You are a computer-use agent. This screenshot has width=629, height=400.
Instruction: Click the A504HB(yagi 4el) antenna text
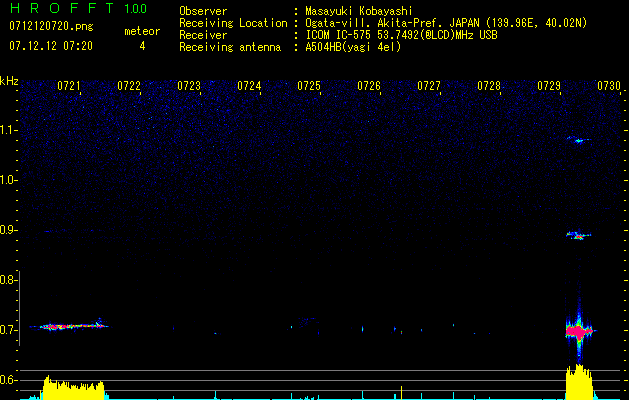pyautogui.click(x=353, y=47)
